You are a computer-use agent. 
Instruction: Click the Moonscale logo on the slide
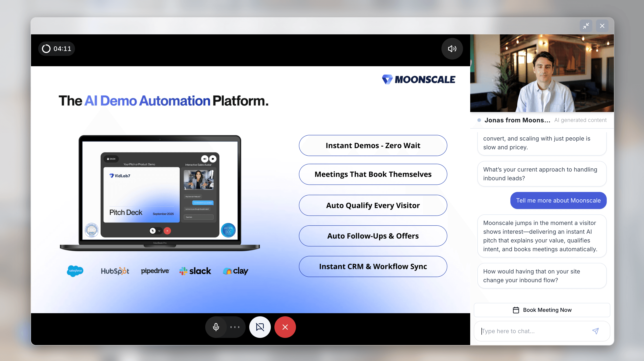pyautogui.click(x=419, y=79)
